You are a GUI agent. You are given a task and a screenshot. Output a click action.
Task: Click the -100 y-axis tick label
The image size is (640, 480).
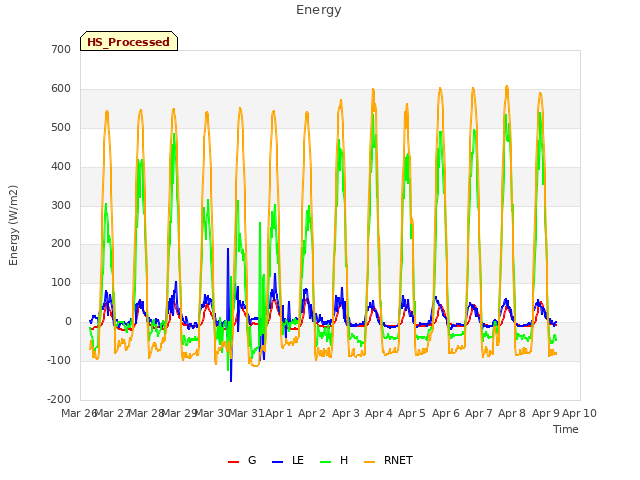pyautogui.click(x=59, y=360)
